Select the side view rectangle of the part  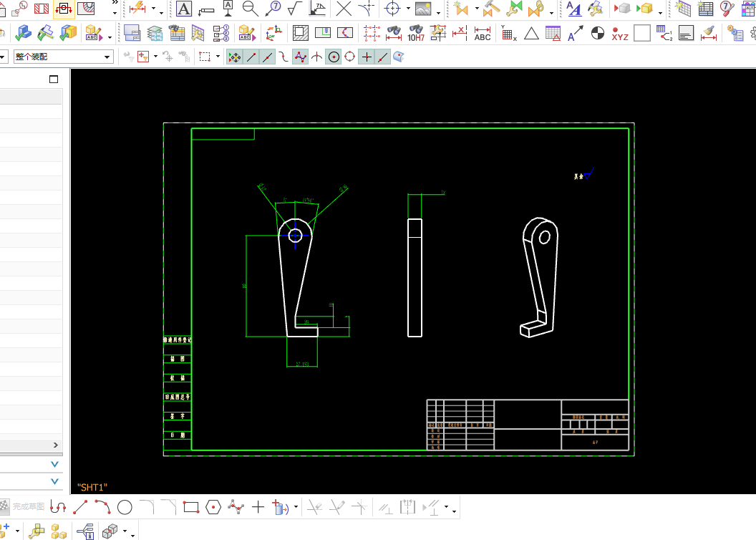[415, 278]
